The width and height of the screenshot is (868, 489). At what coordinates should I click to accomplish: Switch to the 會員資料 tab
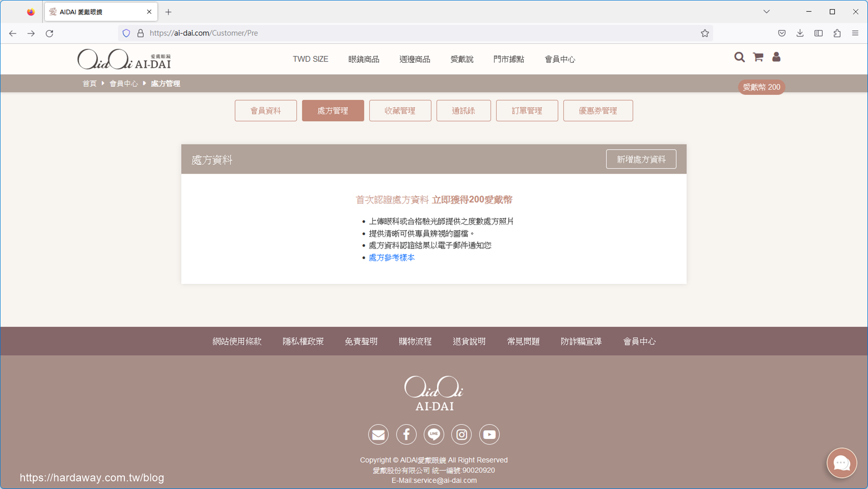coord(266,111)
